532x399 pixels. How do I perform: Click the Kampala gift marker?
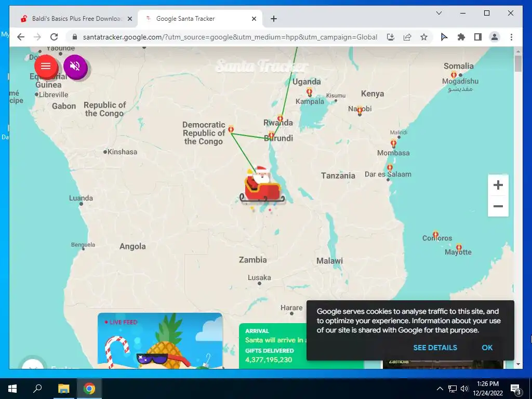(309, 91)
